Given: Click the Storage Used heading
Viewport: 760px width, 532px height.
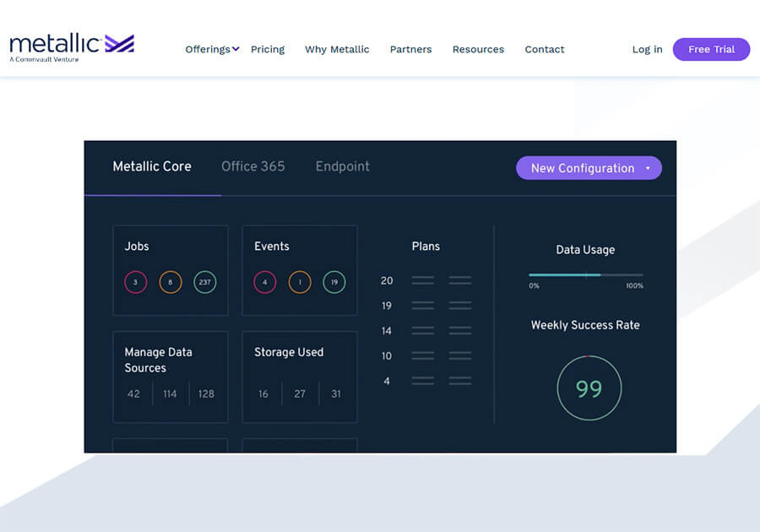Looking at the screenshot, I should pyautogui.click(x=289, y=352).
